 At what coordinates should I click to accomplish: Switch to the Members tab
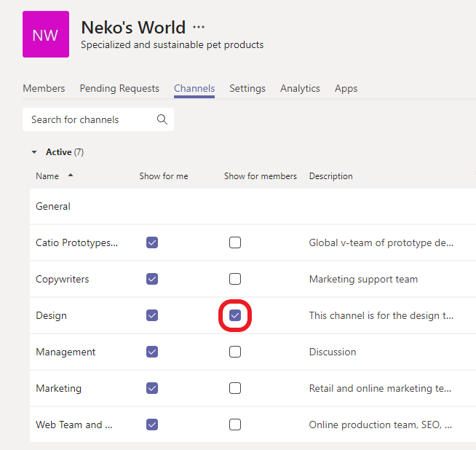click(x=44, y=88)
